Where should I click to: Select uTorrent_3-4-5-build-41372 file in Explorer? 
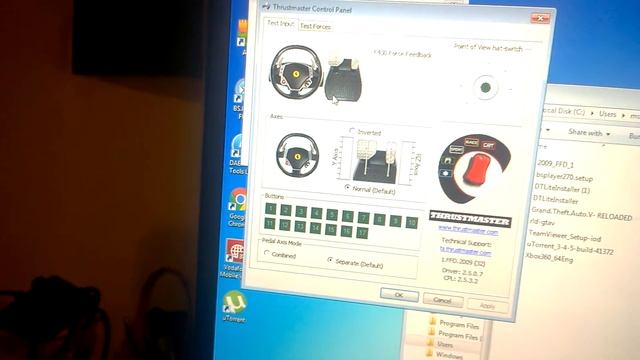(570, 248)
